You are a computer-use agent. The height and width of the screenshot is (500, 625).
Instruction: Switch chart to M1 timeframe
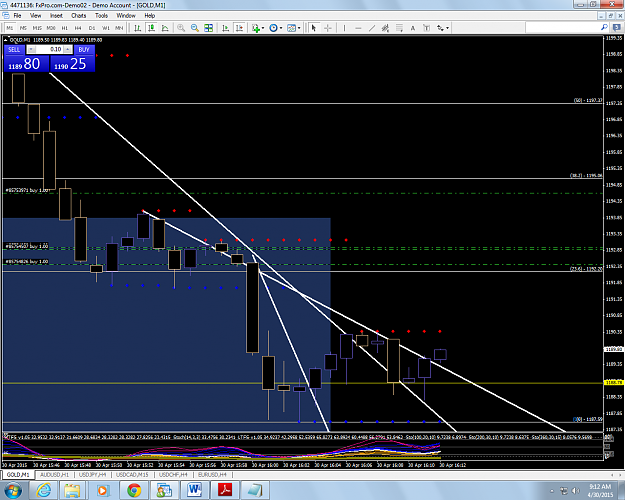pos(10,28)
